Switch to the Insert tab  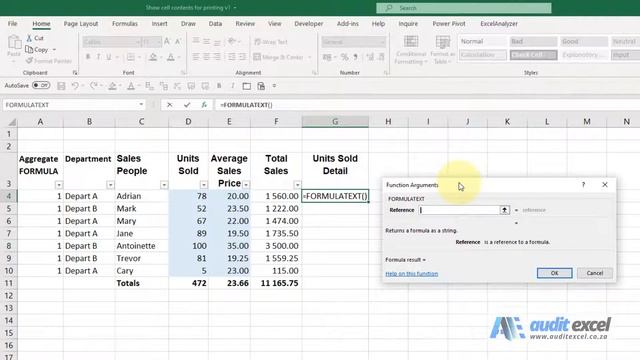click(160, 24)
